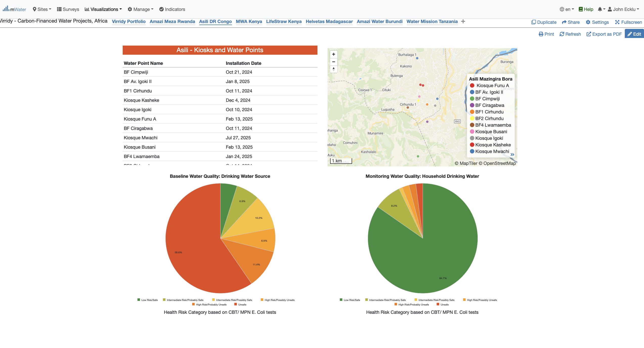644x348 pixels.
Task: Zoom out on the map
Action: pos(334,62)
